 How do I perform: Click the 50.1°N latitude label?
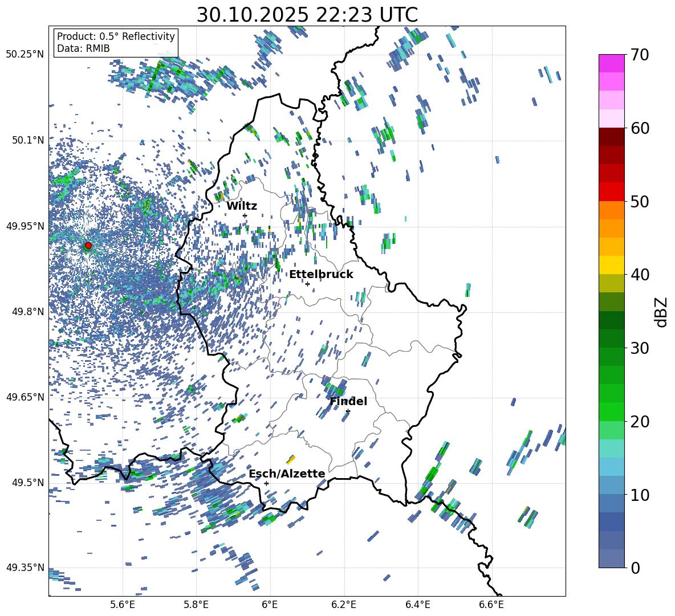[x=28, y=140]
